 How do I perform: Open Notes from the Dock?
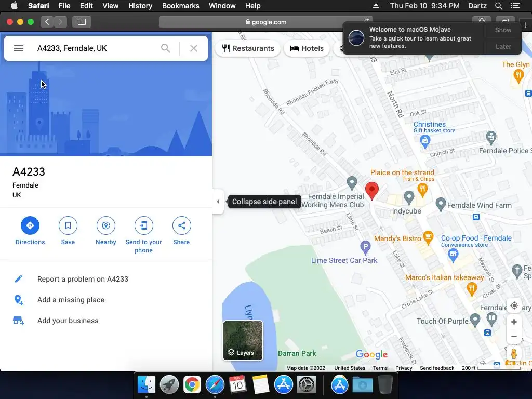[261, 385]
